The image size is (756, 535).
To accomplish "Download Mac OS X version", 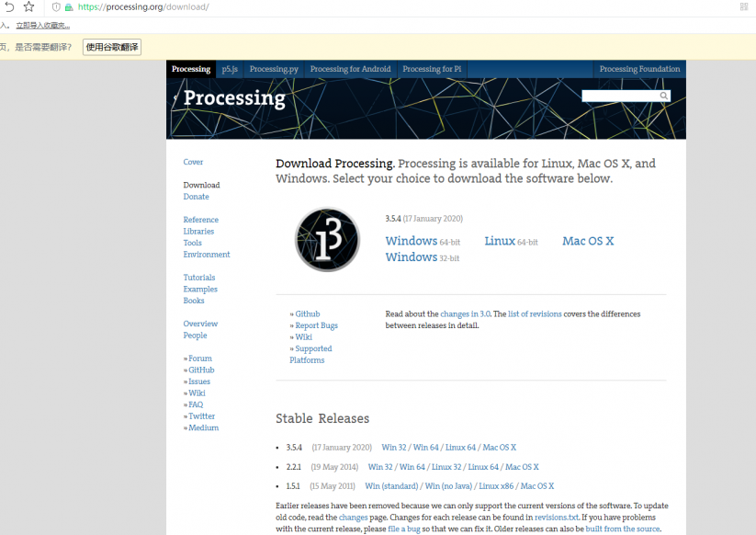I will [x=588, y=241].
